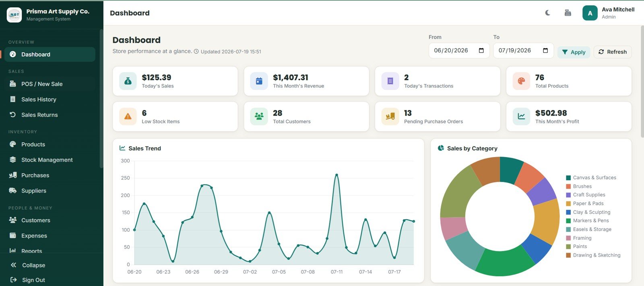Click the Sales by Category pie icon
644x286 pixels.
click(x=441, y=148)
